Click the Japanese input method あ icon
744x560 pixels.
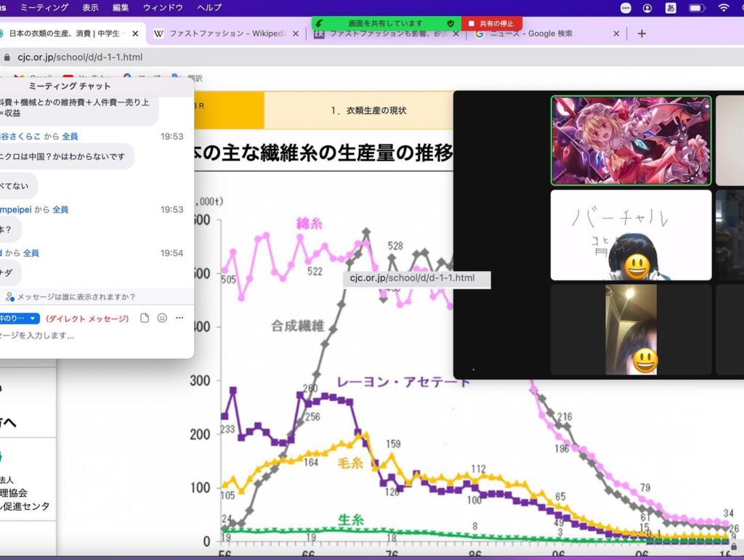pos(671,7)
